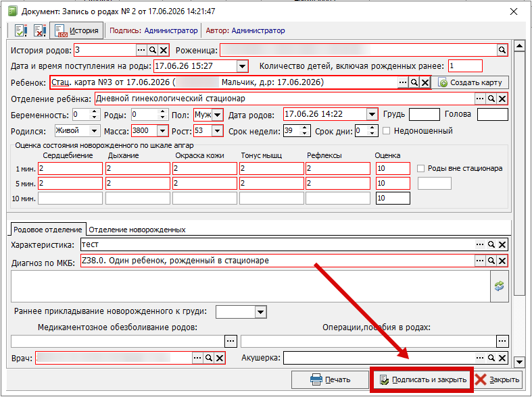Click the Срок дни spinner arrows
The width and height of the screenshot is (532, 397).
pos(372,131)
